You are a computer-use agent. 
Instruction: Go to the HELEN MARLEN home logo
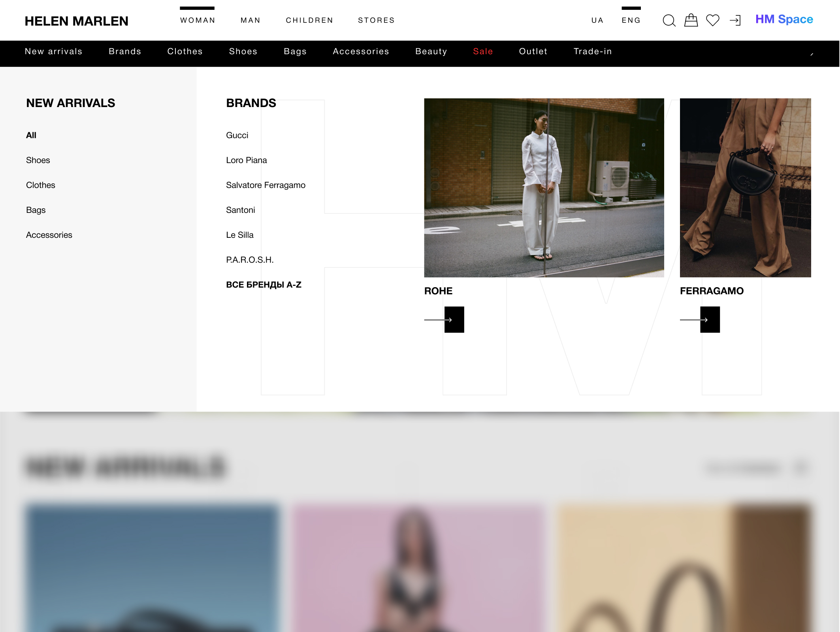pos(77,21)
